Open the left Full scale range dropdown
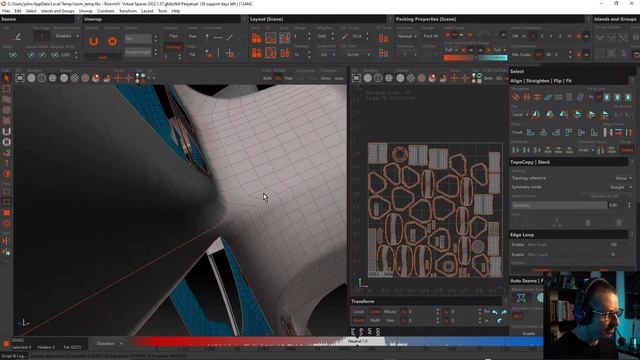This screenshot has width=640, height=360. (451, 50)
